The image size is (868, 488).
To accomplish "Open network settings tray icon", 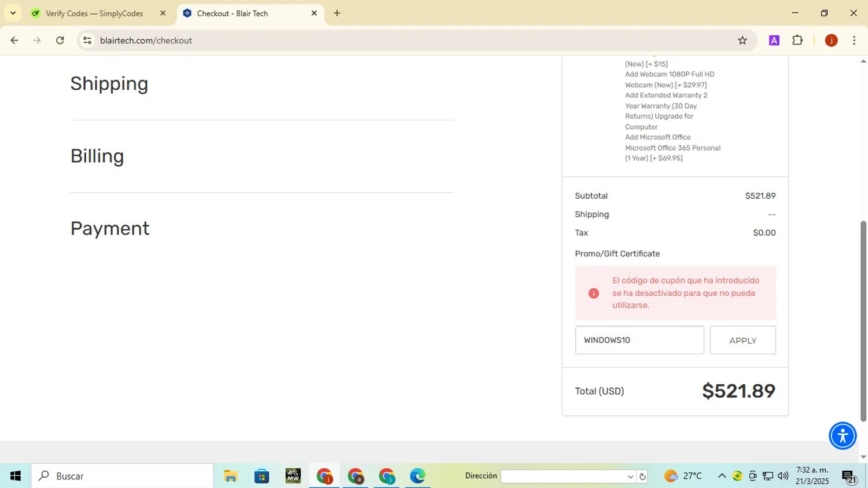I will click(768, 476).
